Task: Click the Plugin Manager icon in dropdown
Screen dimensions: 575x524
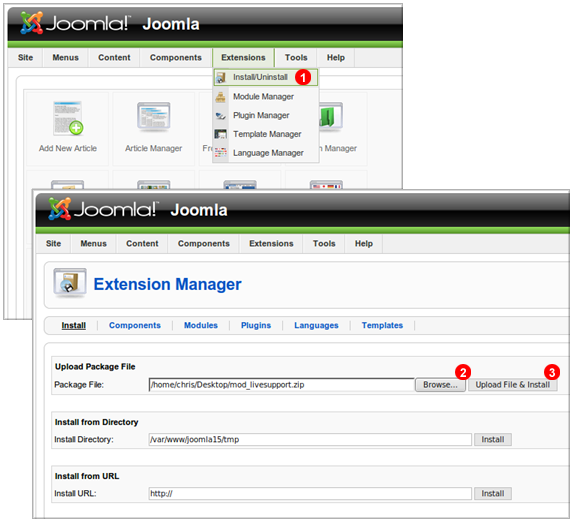Action: 220,116
